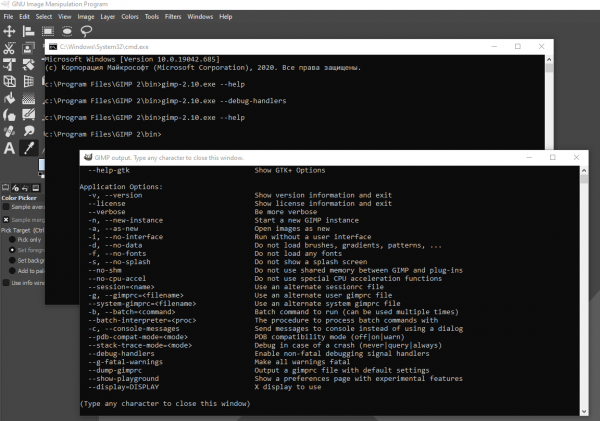The width and height of the screenshot is (600, 421).
Task: Minimize the GIMP output window
Action: point(529,157)
